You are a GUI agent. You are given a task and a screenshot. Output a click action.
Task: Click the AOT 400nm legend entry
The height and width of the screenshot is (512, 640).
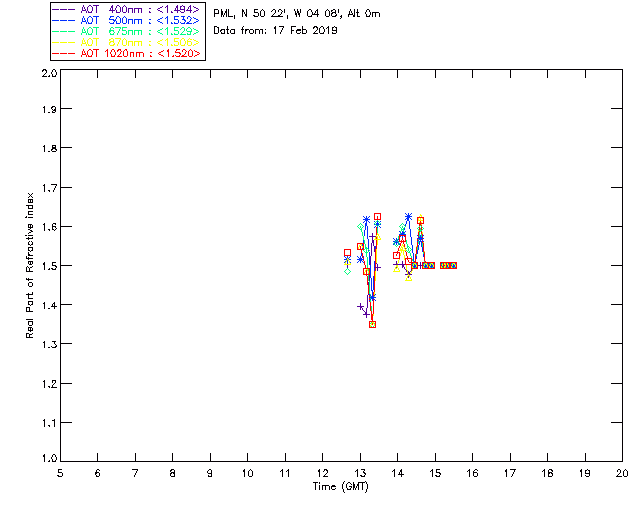(x=127, y=9)
